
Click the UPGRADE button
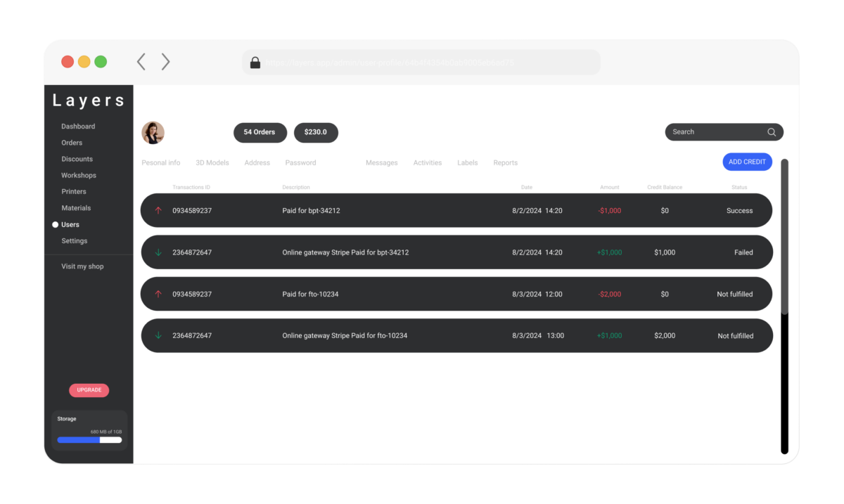[x=89, y=390]
